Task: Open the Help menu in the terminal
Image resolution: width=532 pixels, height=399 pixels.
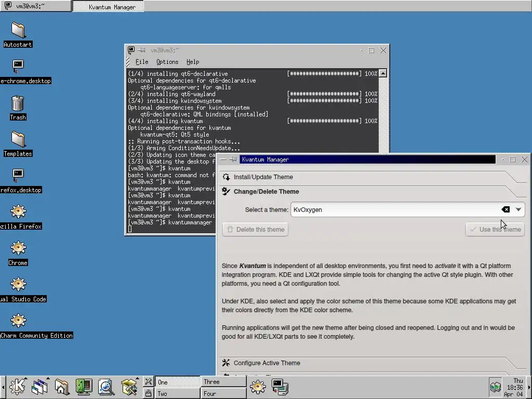Action: tap(193, 62)
